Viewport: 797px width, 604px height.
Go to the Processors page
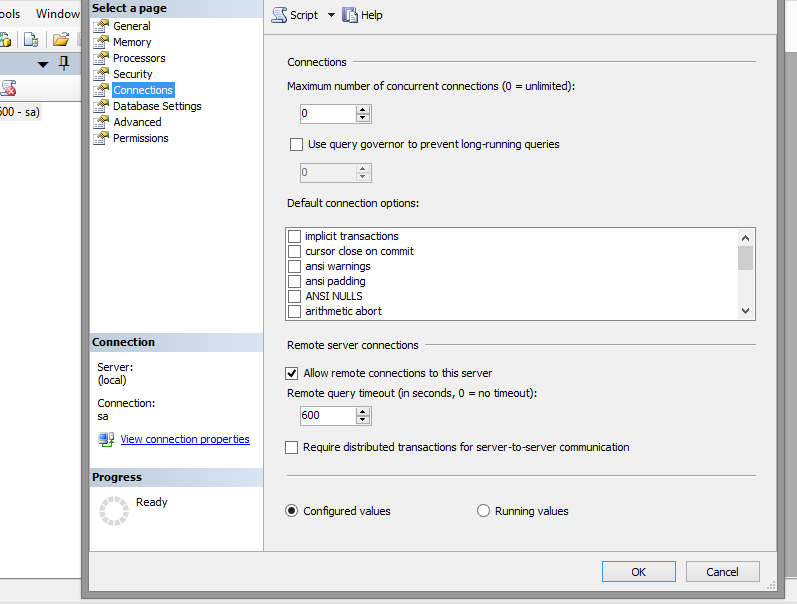pos(139,58)
